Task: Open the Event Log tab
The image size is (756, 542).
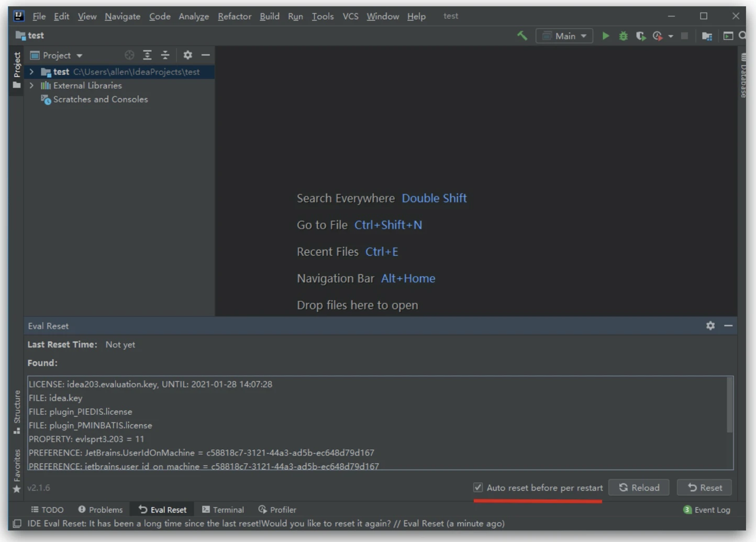Action: [707, 510]
